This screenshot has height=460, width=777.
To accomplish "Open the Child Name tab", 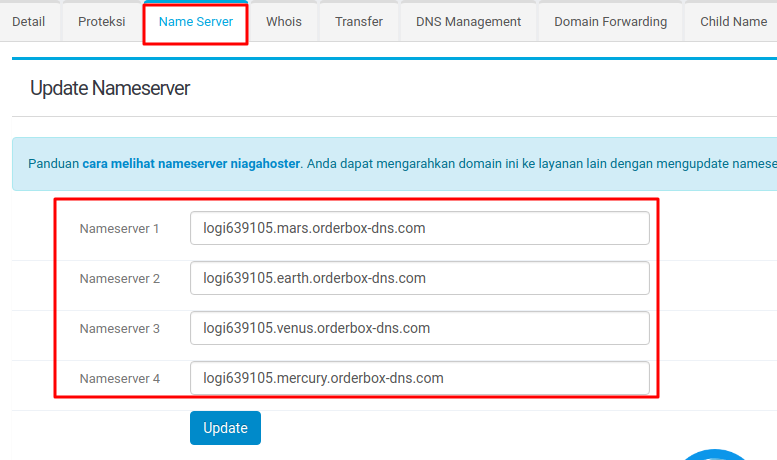I will coord(733,22).
